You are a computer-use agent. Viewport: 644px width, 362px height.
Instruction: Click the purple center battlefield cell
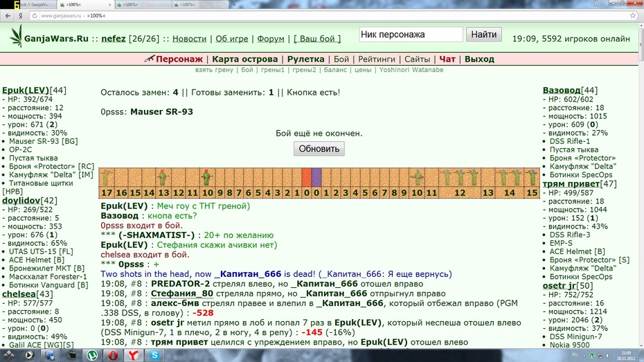[x=316, y=177]
